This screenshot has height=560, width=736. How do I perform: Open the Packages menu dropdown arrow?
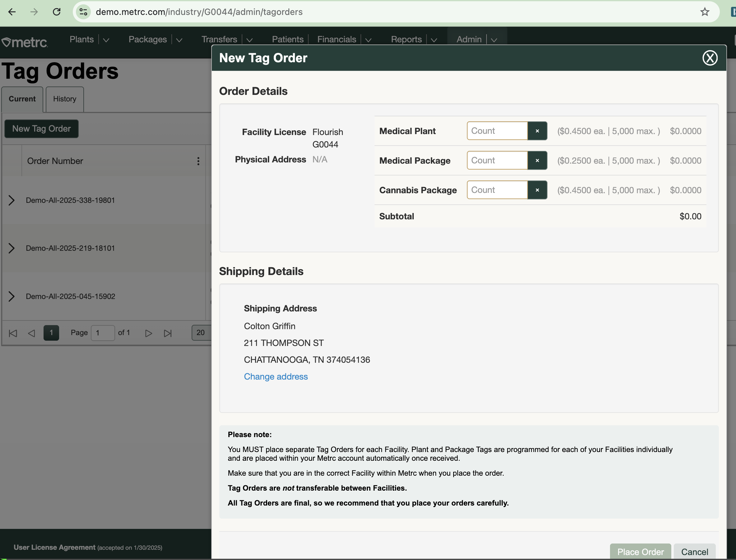coord(179,40)
